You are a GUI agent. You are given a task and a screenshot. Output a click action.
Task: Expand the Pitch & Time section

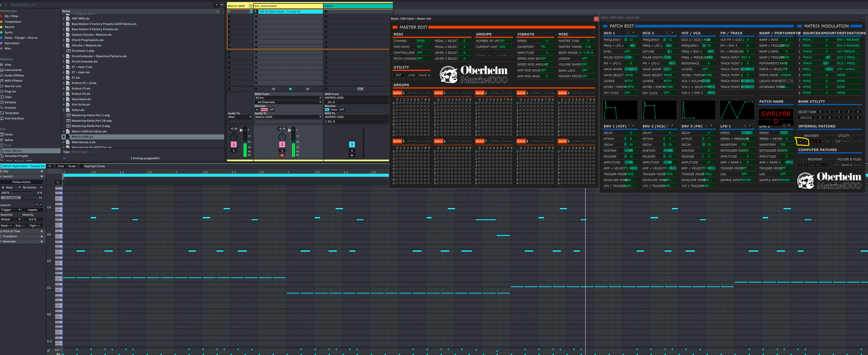(41, 231)
